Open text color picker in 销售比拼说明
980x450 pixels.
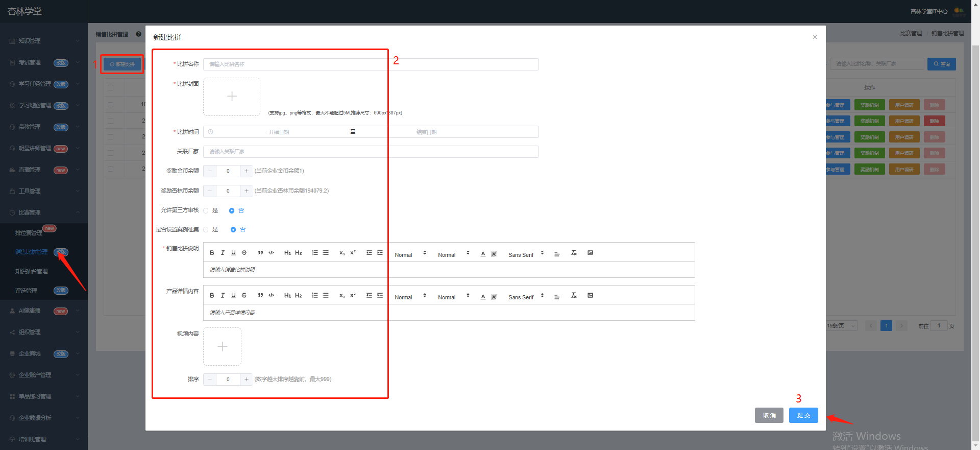(x=483, y=254)
